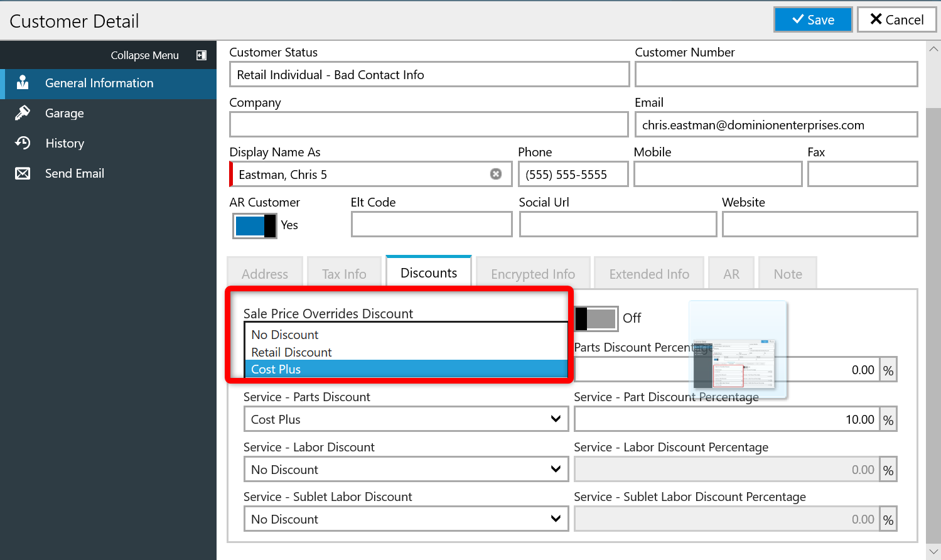The height and width of the screenshot is (560, 941).
Task: Click the Website input field
Action: [x=820, y=224]
